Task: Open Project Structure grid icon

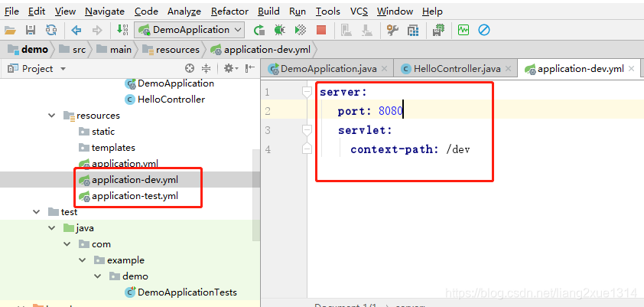Action: [x=413, y=30]
